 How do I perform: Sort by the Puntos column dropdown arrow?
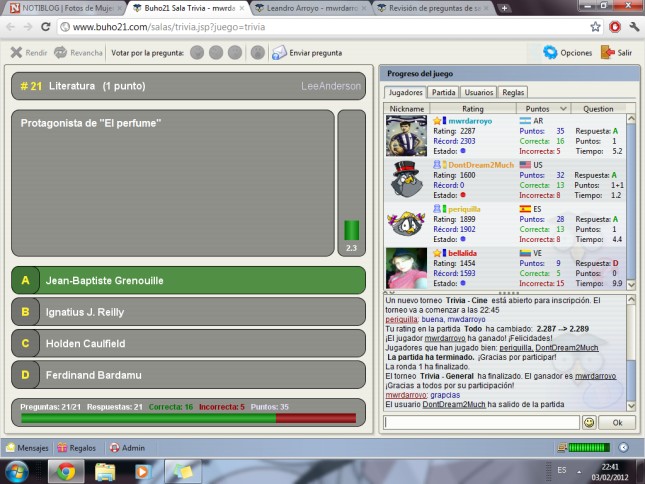pos(563,108)
